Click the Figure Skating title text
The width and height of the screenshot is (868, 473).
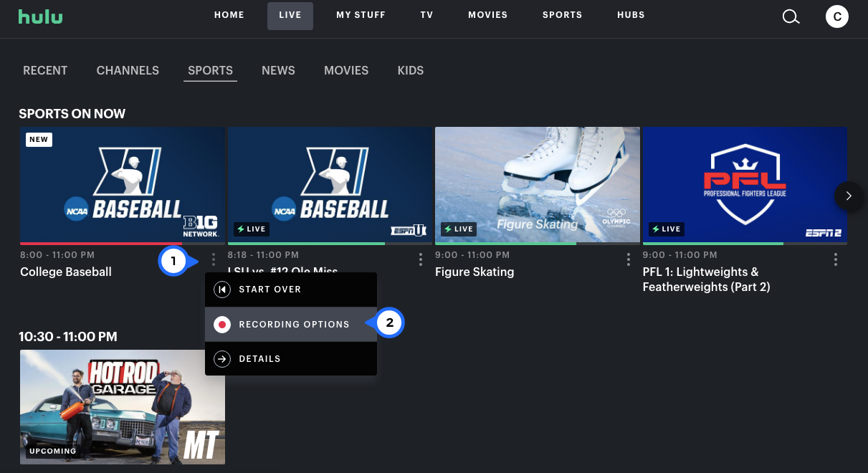point(474,272)
